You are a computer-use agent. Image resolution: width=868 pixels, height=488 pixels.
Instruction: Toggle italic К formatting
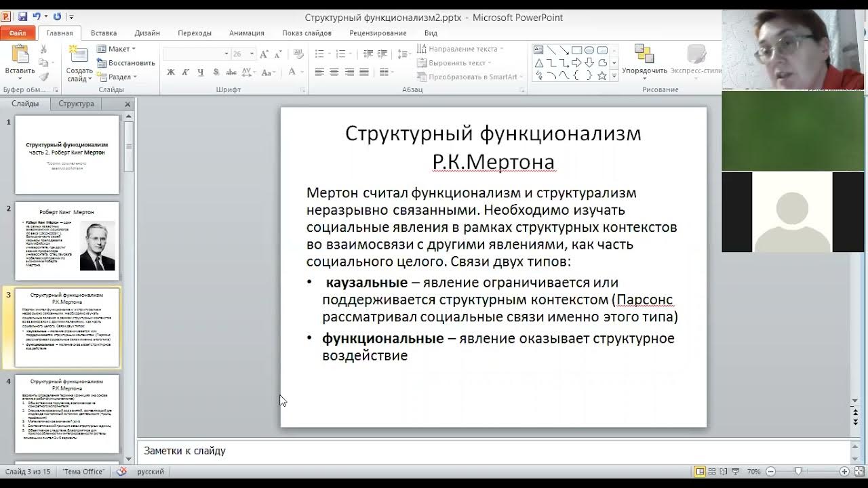[185, 72]
